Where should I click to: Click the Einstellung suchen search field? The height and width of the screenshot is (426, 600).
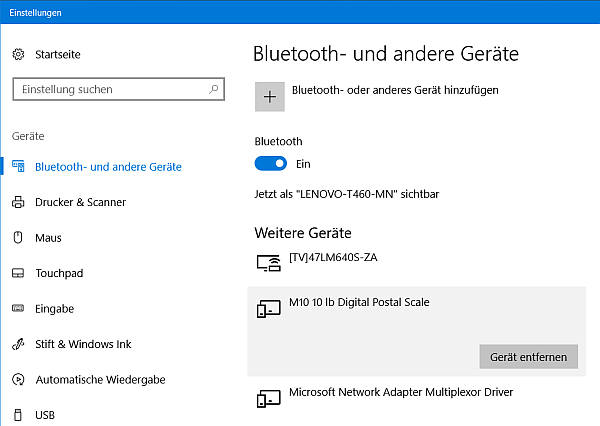pyautogui.click(x=108, y=89)
